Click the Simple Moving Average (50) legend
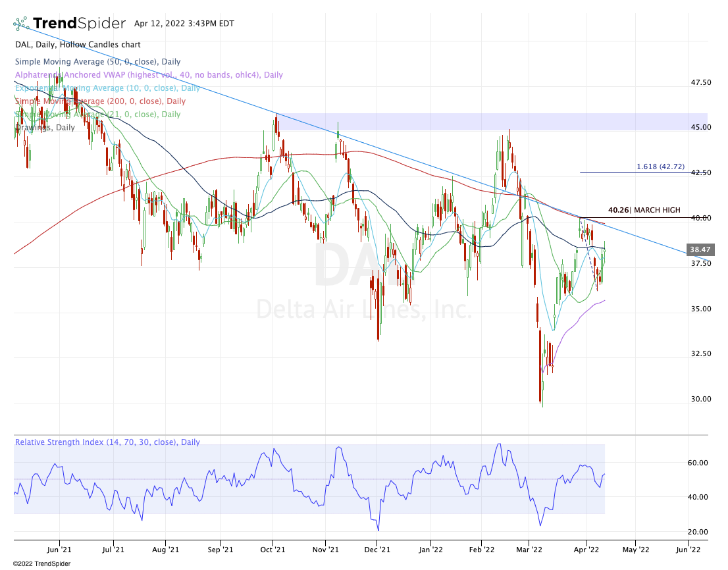The image size is (728, 570). [97, 62]
